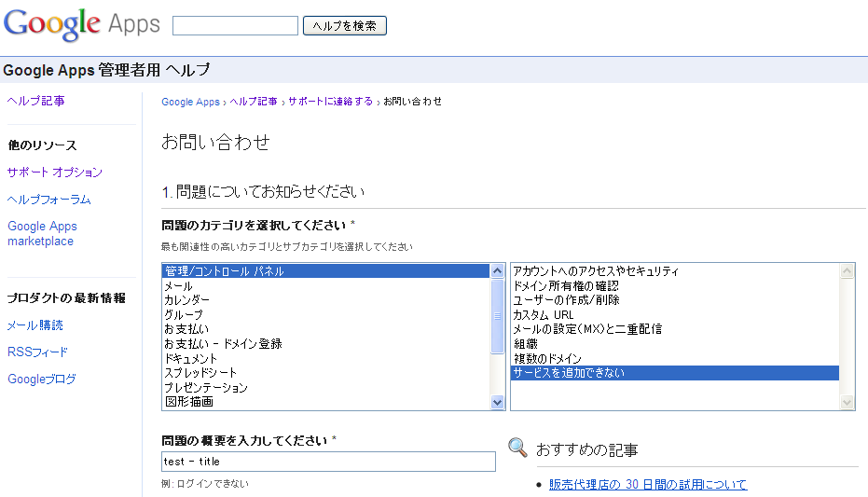Open Googleブログ link
The height and width of the screenshot is (497, 868).
click(x=42, y=380)
